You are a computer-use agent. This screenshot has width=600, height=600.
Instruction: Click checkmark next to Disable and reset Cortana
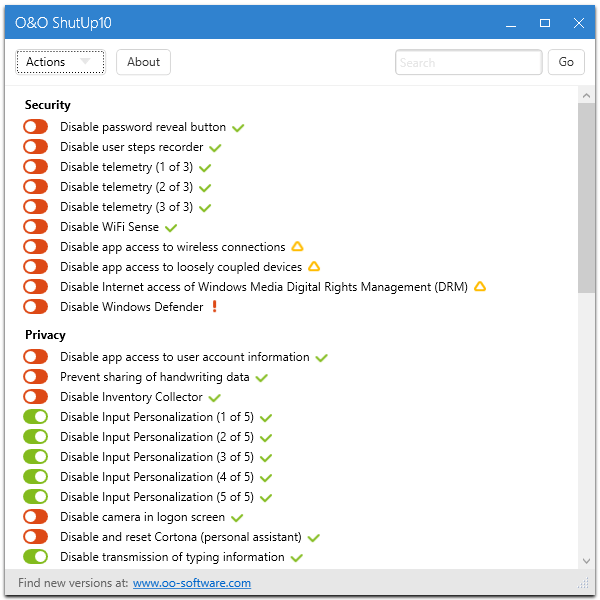[313, 538]
